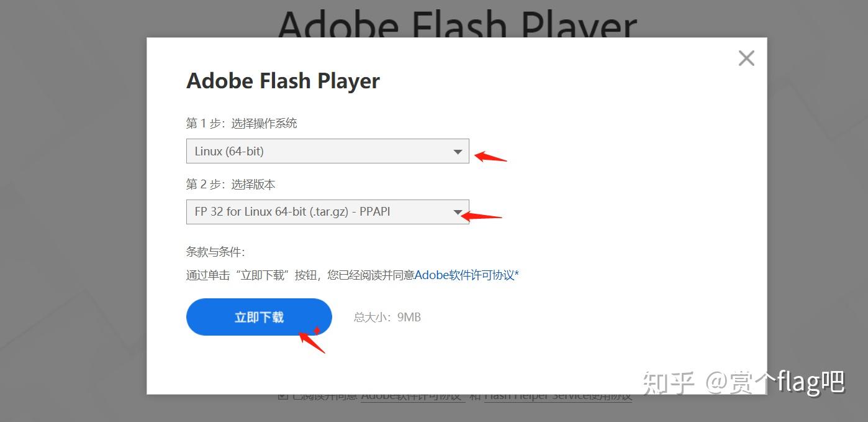This screenshot has width=868, height=422.
Task: Expand the operating system dropdown arrow
Action: click(x=458, y=152)
